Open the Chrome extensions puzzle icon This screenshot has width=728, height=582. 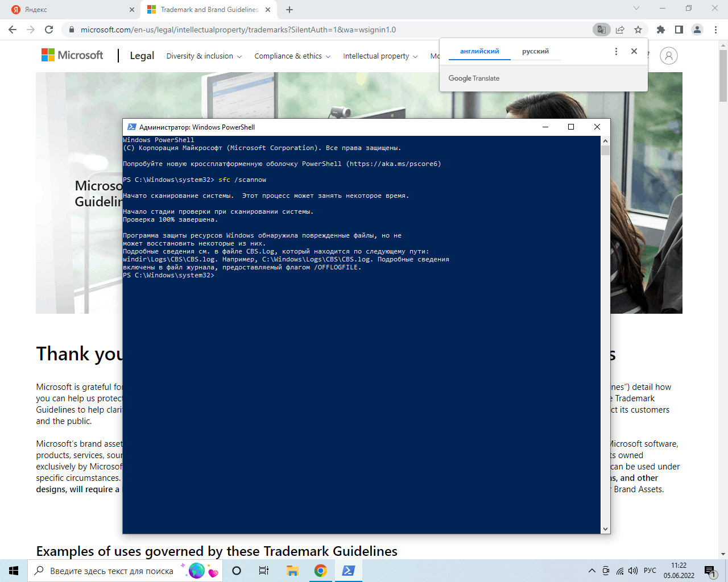(660, 30)
